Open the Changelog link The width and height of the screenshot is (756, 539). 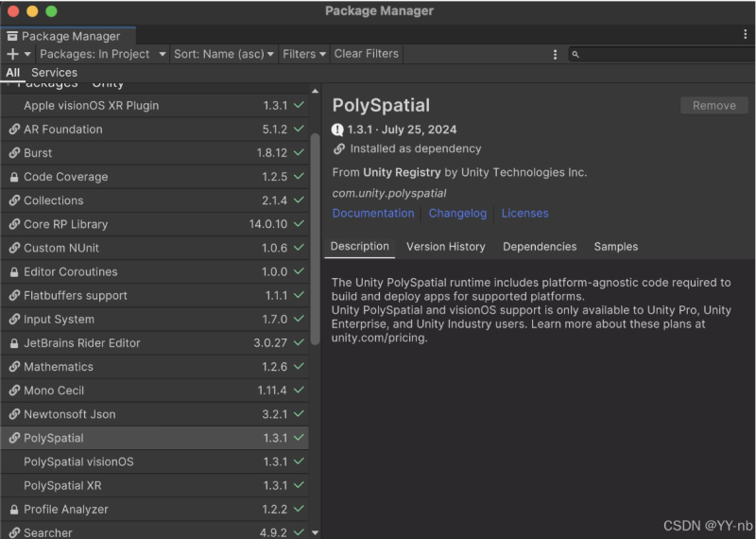[457, 214]
